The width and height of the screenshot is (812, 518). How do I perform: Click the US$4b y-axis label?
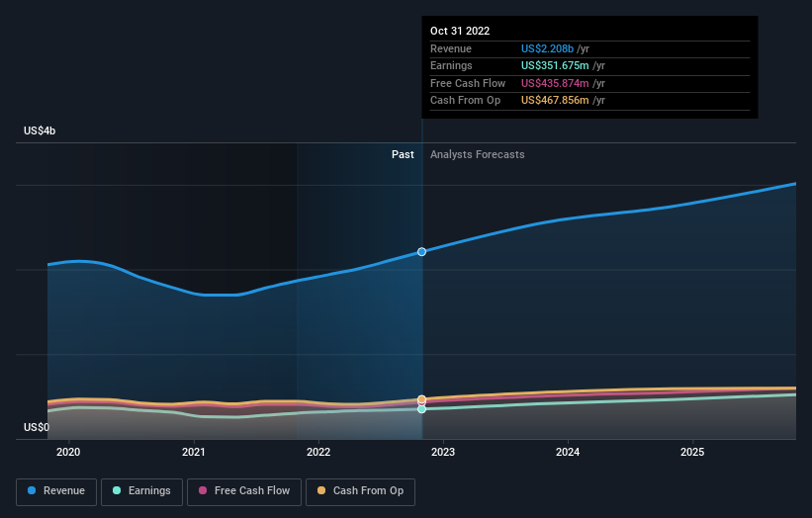(x=40, y=130)
